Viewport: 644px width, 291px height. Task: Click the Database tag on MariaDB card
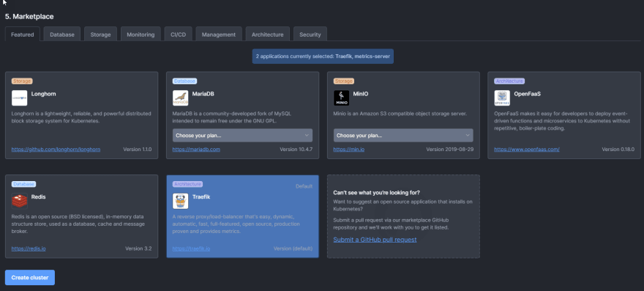coord(184,81)
